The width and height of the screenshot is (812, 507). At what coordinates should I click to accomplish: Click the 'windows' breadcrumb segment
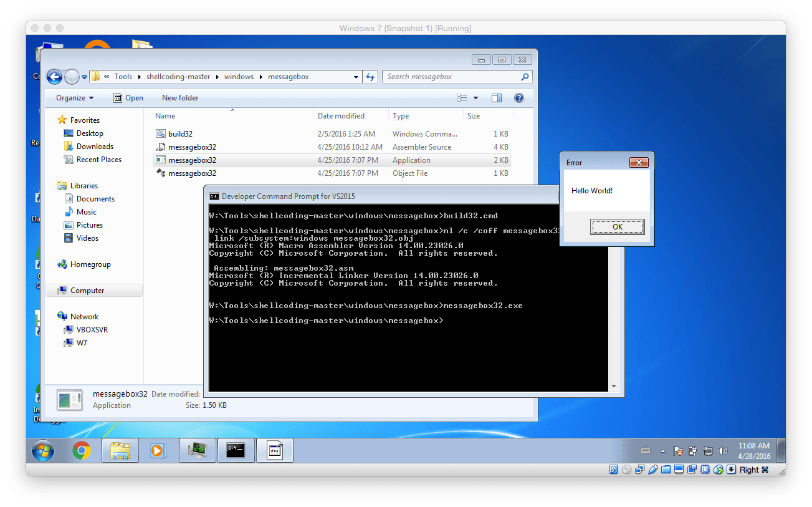pos(239,77)
